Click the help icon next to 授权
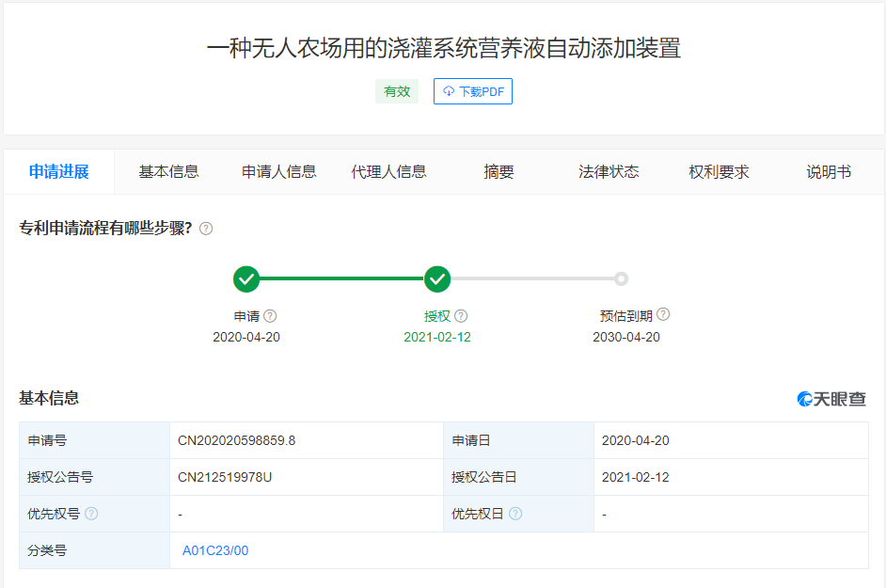This screenshot has width=886, height=588. (x=461, y=316)
